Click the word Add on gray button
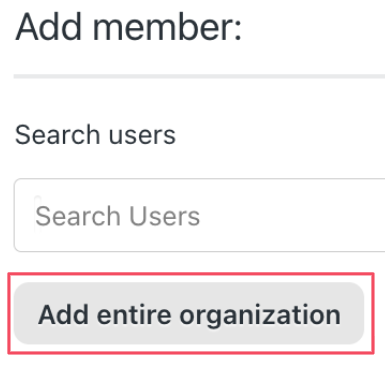385x367 pixels. (63, 314)
